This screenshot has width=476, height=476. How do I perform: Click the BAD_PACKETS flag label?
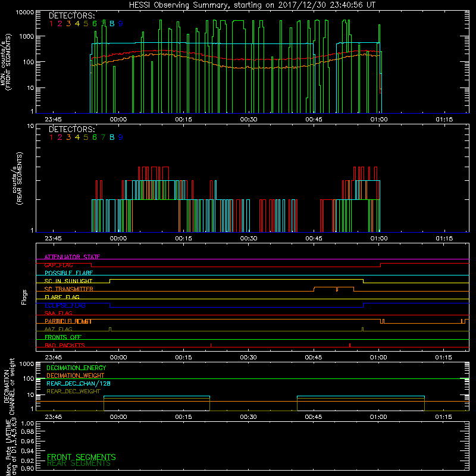65,345
